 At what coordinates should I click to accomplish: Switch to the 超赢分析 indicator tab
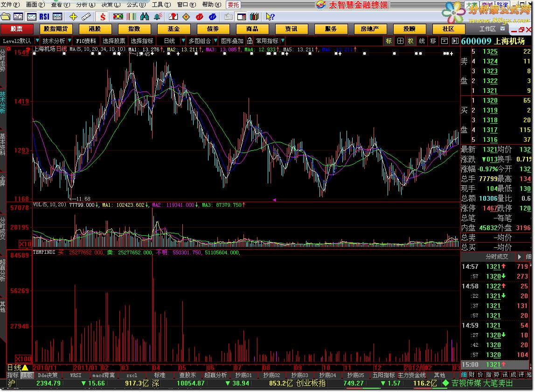pos(215,375)
